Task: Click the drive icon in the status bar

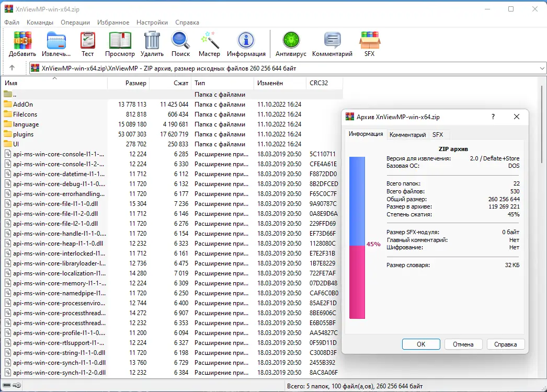Action: (6, 385)
